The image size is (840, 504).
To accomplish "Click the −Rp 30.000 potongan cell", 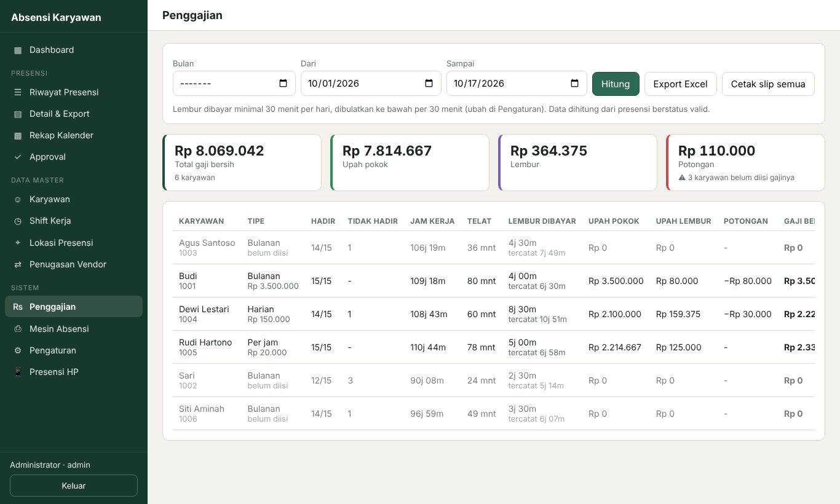I will click(x=748, y=314).
